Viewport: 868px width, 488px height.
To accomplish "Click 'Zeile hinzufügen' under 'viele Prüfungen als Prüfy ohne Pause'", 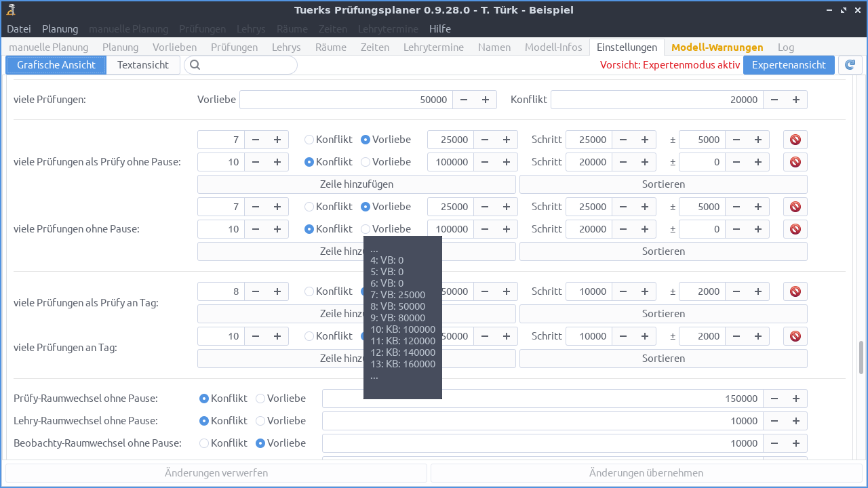I will tap(356, 184).
